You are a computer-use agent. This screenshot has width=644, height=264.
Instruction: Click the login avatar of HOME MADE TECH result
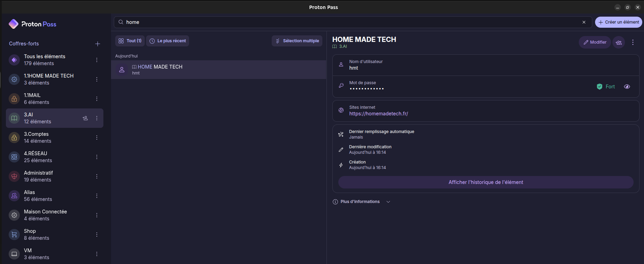(122, 70)
